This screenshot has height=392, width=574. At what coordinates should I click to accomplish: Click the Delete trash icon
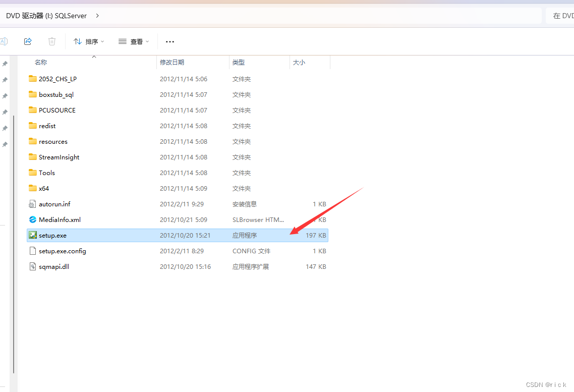pyautogui.click(x=51, y=41)
